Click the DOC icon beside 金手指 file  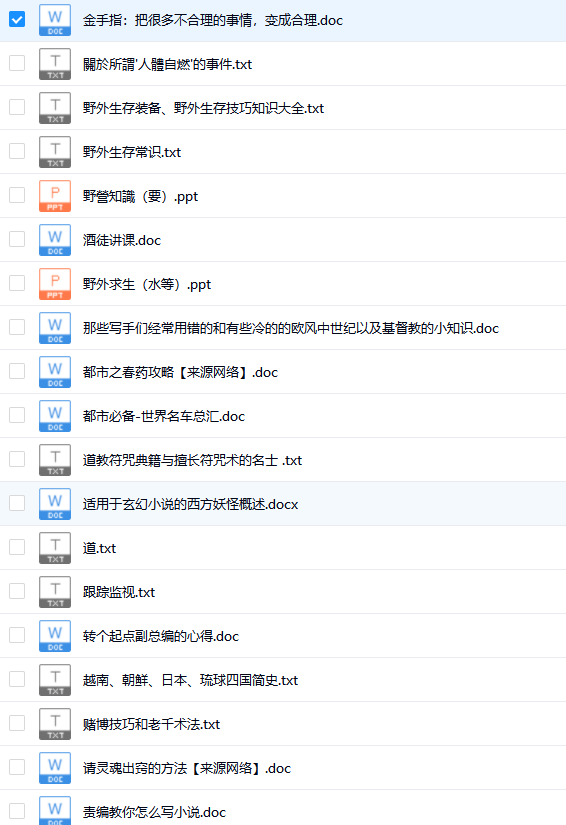coord(55,20)
